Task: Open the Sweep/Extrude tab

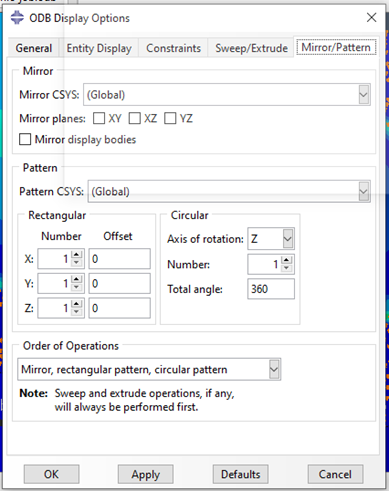Action: pos(251,48)
